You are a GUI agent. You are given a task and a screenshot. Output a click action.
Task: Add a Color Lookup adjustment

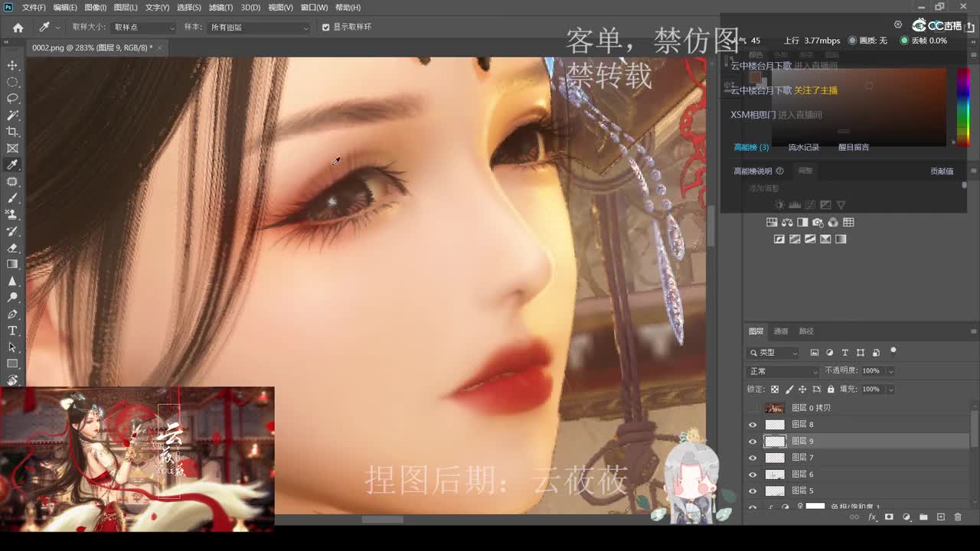pyautogui.click(x=848, y=222)
